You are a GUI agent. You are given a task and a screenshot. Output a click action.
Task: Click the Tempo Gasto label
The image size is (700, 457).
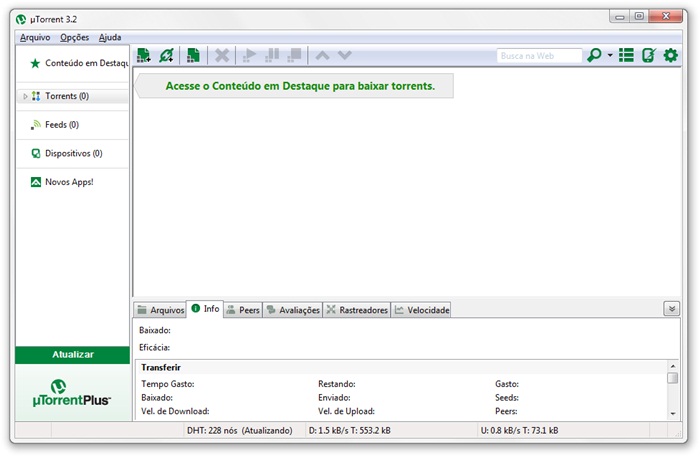click(x=168, y=384)
